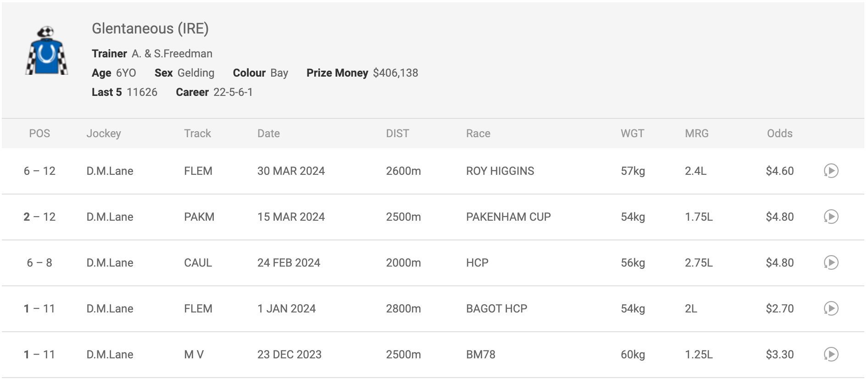Open Glentaneous (IRE) horse name

pos(150,28)
